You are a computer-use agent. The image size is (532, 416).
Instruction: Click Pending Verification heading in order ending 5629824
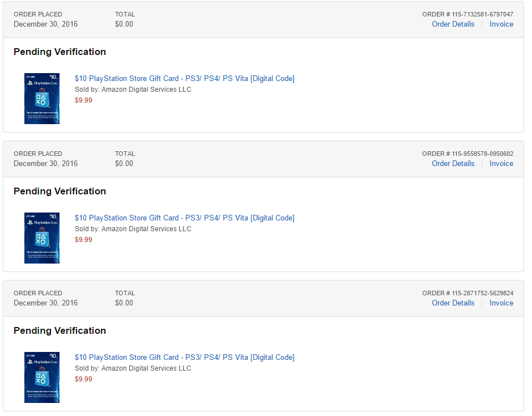pyautogui.click(x=59, y=330)
